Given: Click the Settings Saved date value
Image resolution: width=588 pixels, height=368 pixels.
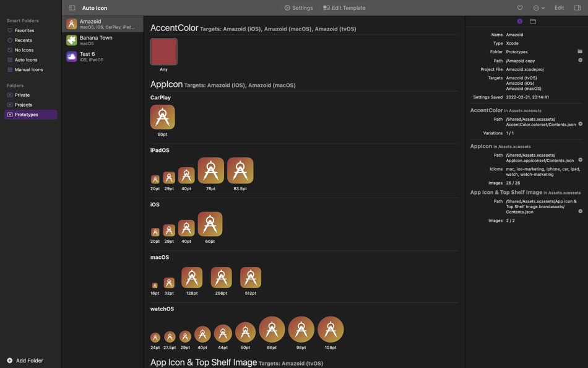Looking at the screenshot, I should pos(527,97).
